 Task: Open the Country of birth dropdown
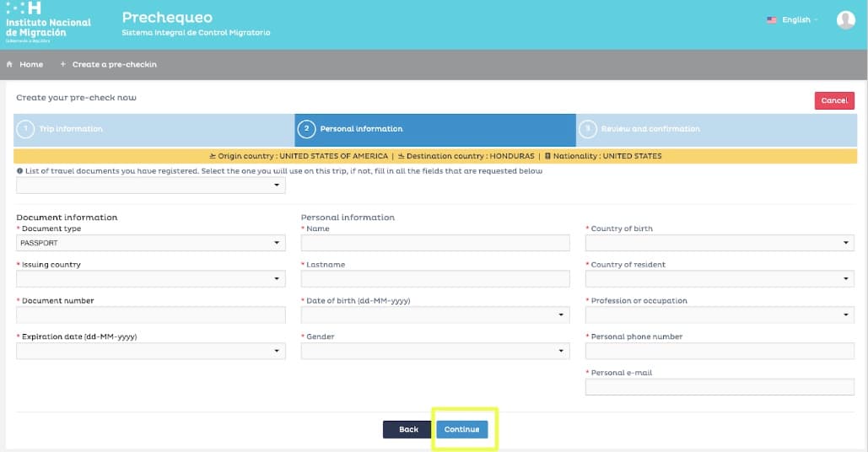pyautogui.click(x=720, y=243)
